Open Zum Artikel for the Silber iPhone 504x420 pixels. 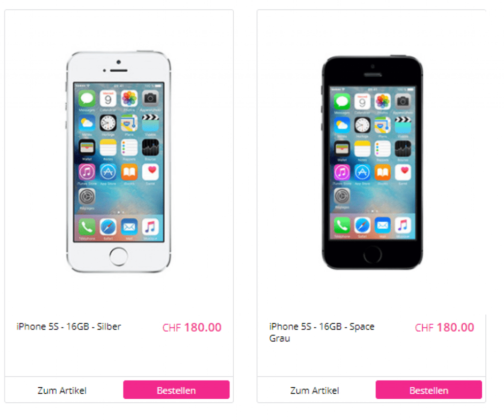(x=62, y=390)
